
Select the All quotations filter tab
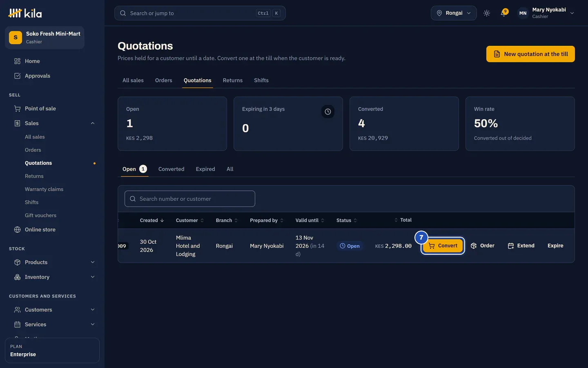(x=230, y=169)
